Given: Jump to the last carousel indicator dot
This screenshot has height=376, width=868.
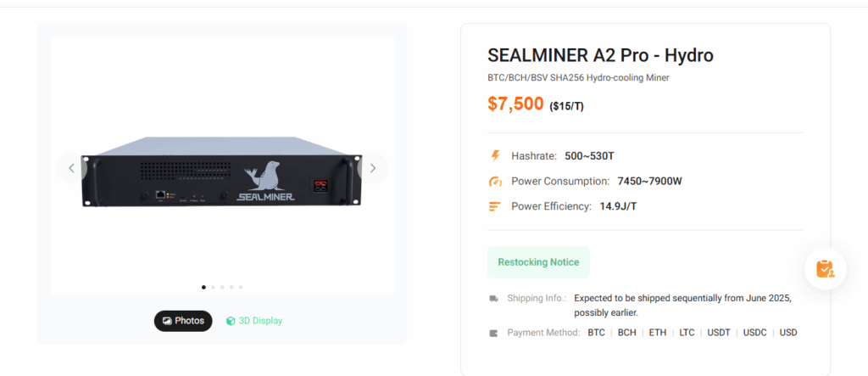Looking at the screenshot, I should click(x=241, y=287).
